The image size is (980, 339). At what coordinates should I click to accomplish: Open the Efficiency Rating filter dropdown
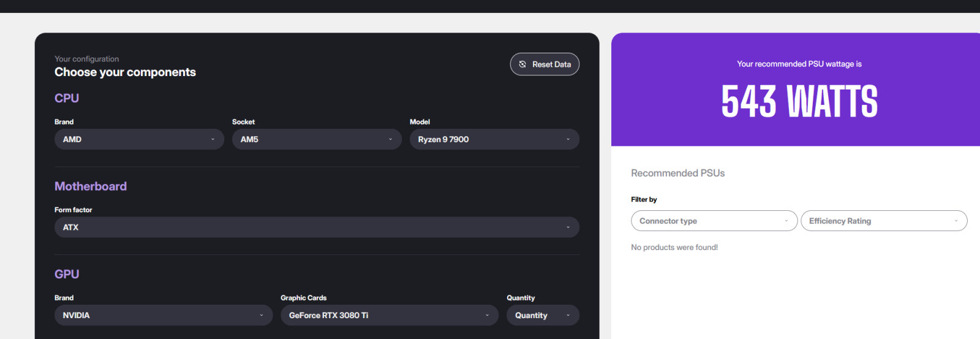pyautogui.click(x=884, y=221)
